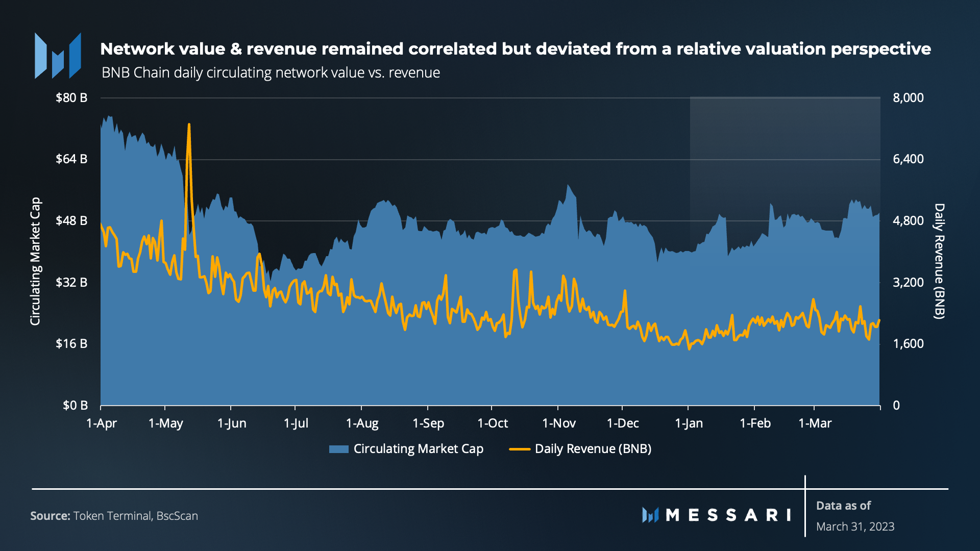Click the $80 B left axis label
Image resolution: width=980 pixels, height=551 pixels.
coord(71,98)
